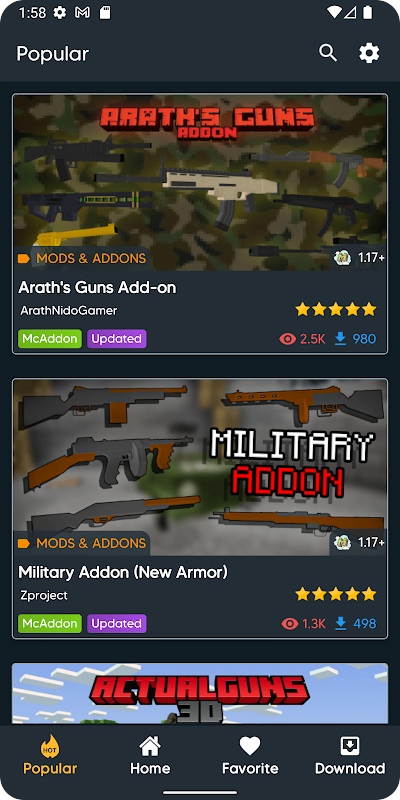Viewport: 400px width, 800px height.
Task: Open the ActualGuns 3D thumbnail
Action: pos(200,693)
